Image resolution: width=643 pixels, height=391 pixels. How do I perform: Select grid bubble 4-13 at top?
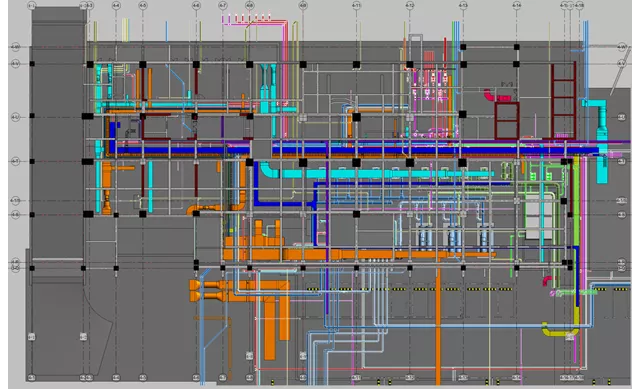click(463, 6)
